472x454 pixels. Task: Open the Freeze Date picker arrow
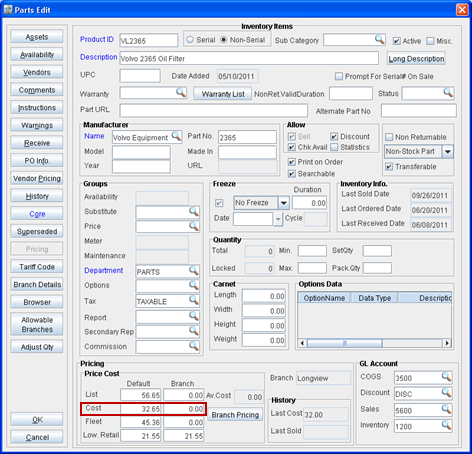278,219
